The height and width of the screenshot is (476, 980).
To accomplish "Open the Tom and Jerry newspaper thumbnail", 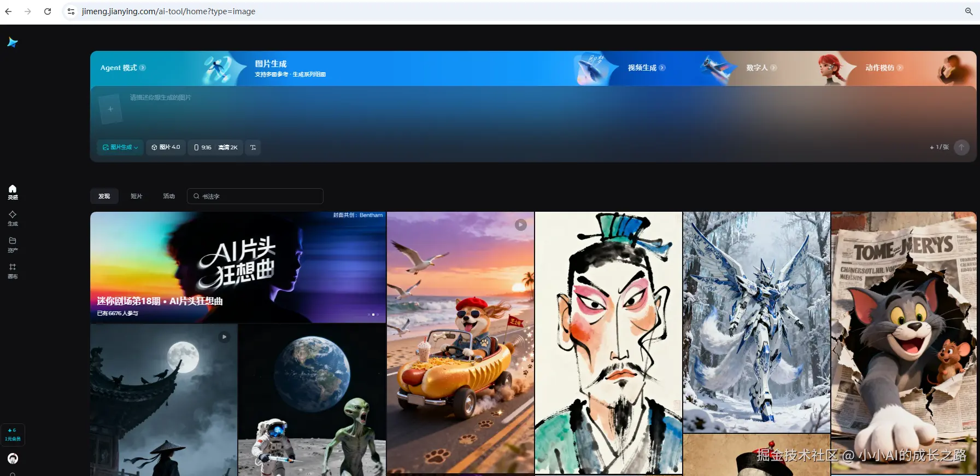I will (x=904, y=343).
